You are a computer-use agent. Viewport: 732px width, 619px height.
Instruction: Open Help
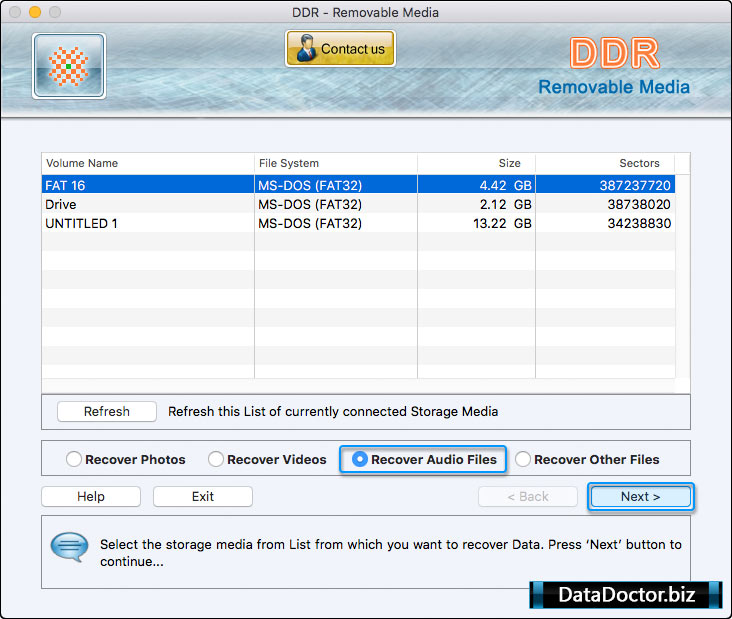pos(91,496)
